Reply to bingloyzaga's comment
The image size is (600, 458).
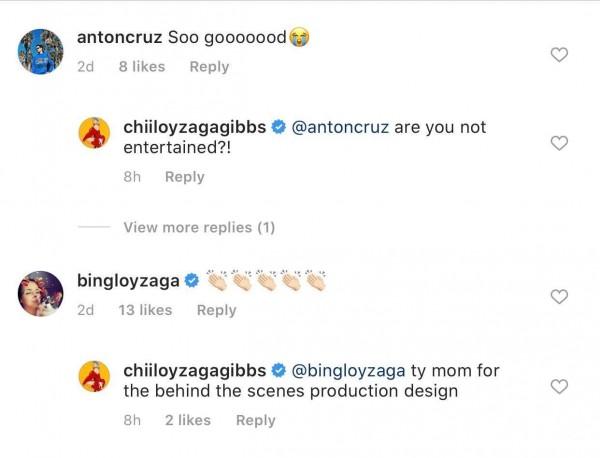[216, 310]
